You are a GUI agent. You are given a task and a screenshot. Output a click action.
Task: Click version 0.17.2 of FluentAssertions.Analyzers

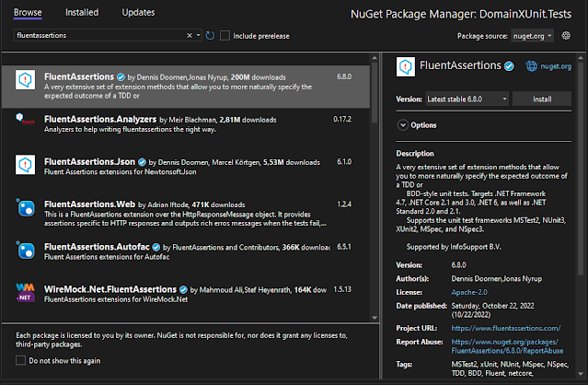342,120
